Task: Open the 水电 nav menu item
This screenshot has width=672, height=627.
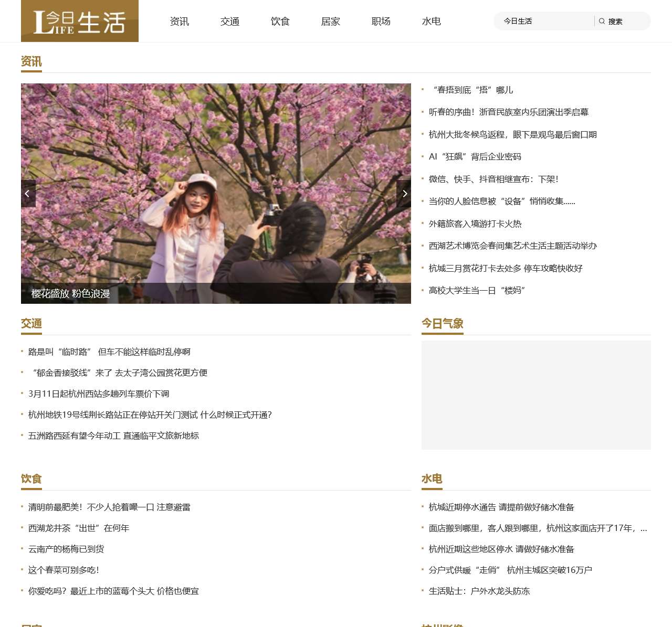Action: pos(432,22)
